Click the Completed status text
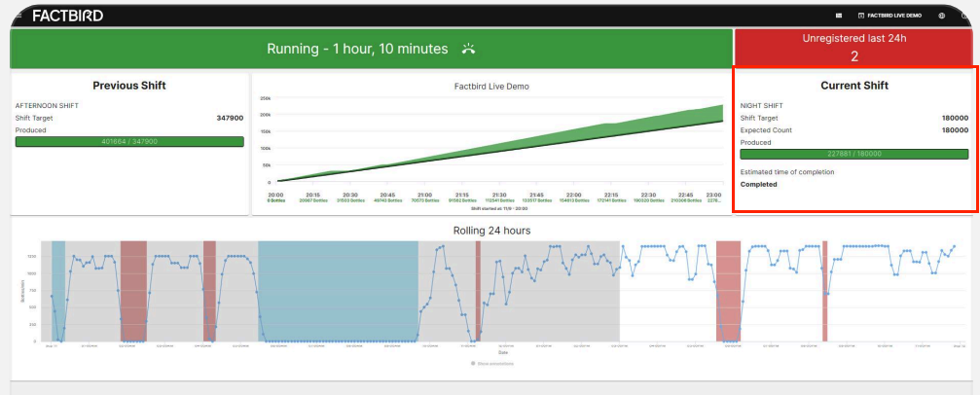The width and height of the screenshot is (980, 395). [x=759, y=185]
